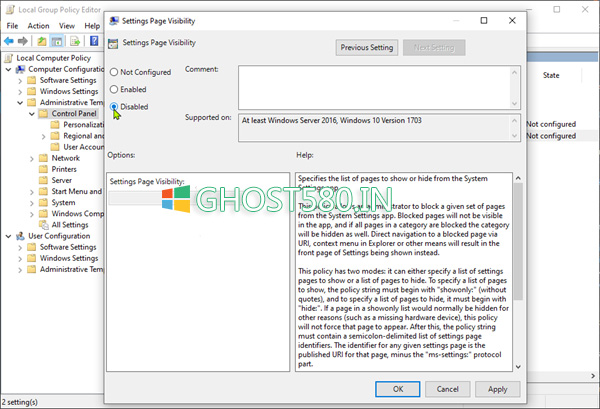This screenshot has height=409, width=600.
Task: Click the System folder icon in tree
Action: [44, 202]
